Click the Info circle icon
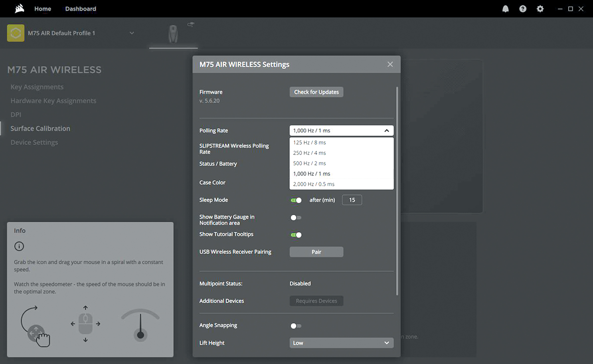Screen dimensions: 593x364 coord(19,246)
